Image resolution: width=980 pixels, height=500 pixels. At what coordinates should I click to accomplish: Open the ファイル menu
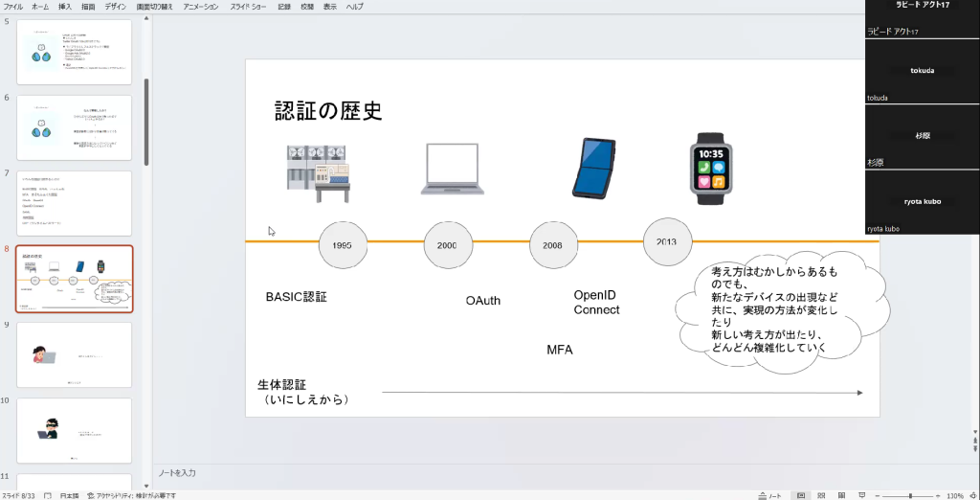13,7
